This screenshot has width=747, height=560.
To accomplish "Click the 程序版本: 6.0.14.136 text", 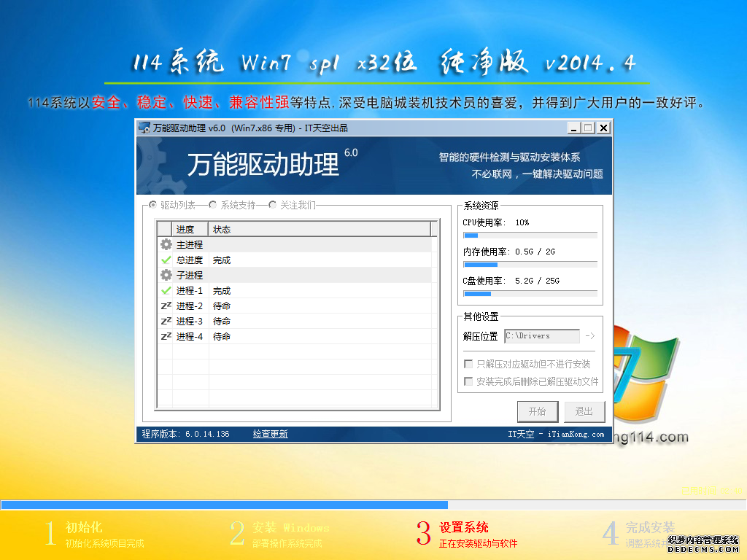I will (185, 434).
